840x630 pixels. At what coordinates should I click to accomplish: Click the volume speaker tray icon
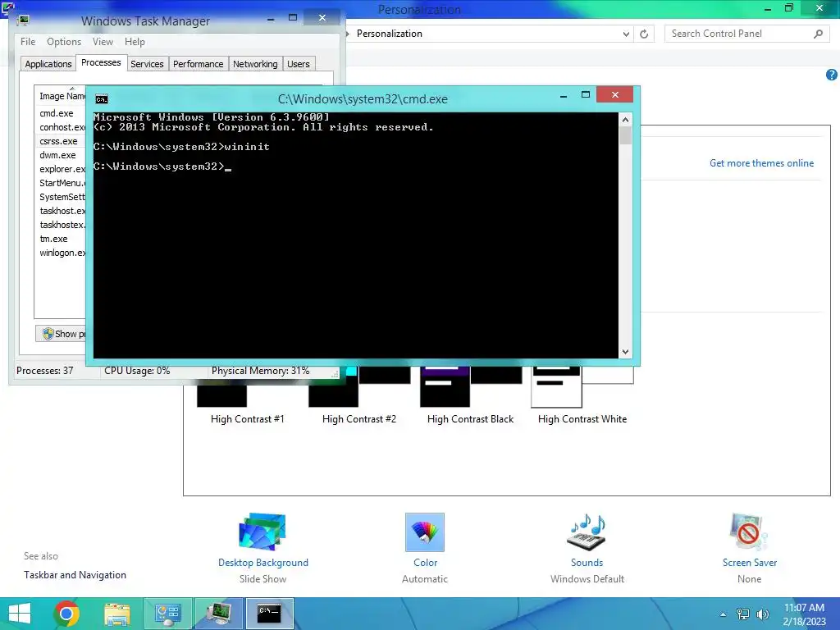(762, 614)
